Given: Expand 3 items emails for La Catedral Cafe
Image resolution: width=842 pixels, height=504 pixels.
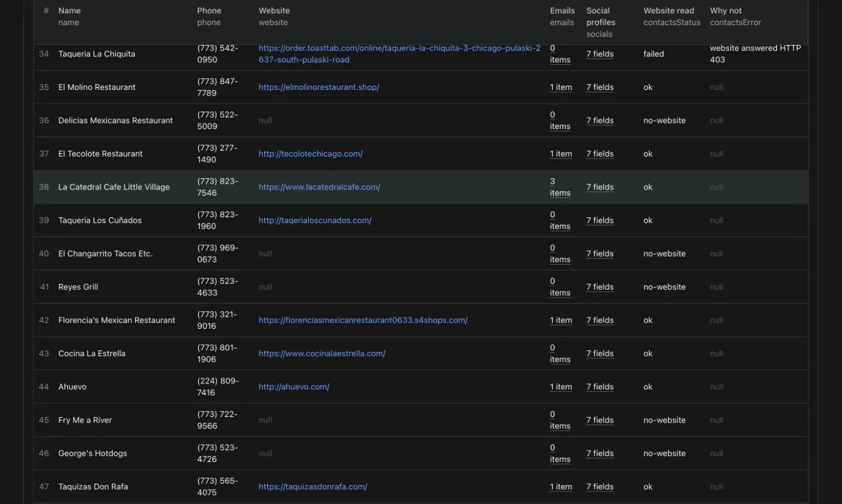Looking at the screenshot, I should coord(560,187).
